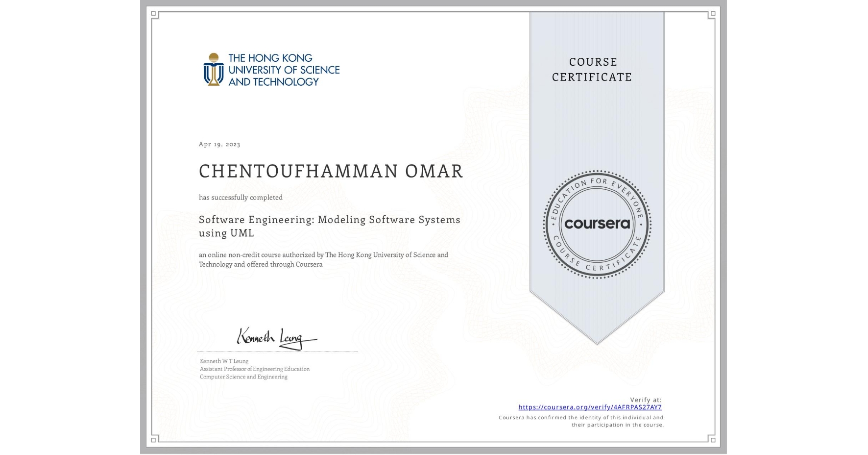This screenshot has height=455, width=868.
Task: Select the has successfully completed line
Action: 241,197
